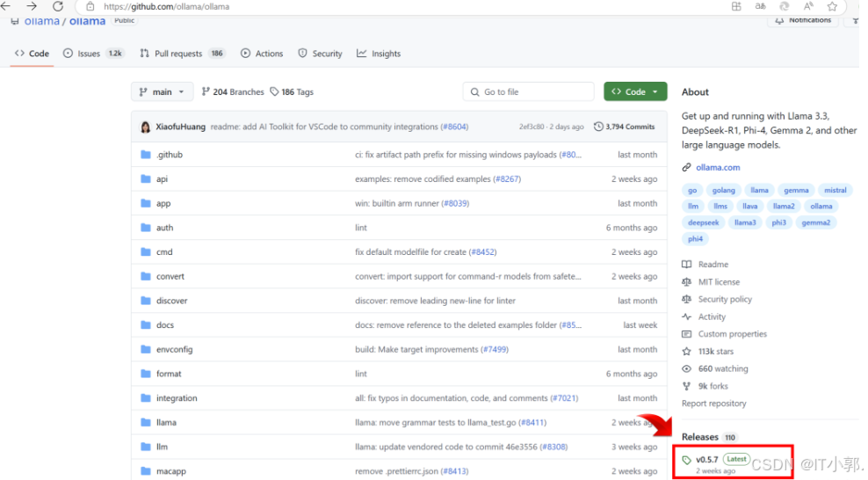Viewport: 868px width, 480px height.
Task: Open the llama folder icon
Action: [x=146, y=423]
